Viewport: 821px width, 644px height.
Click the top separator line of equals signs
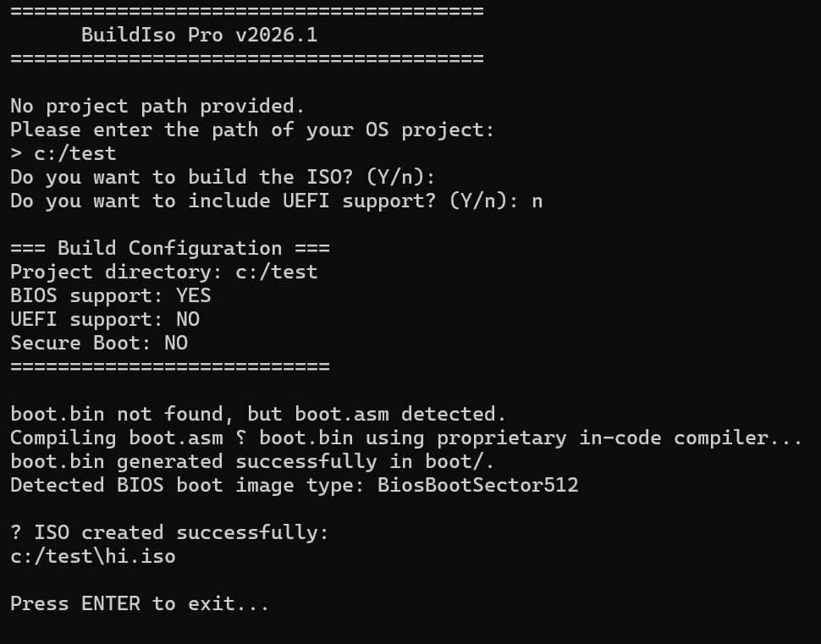pos(246,11)
